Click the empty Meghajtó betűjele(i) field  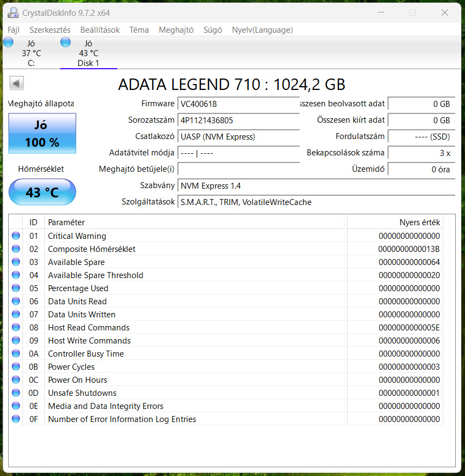(x=239, y=170)
